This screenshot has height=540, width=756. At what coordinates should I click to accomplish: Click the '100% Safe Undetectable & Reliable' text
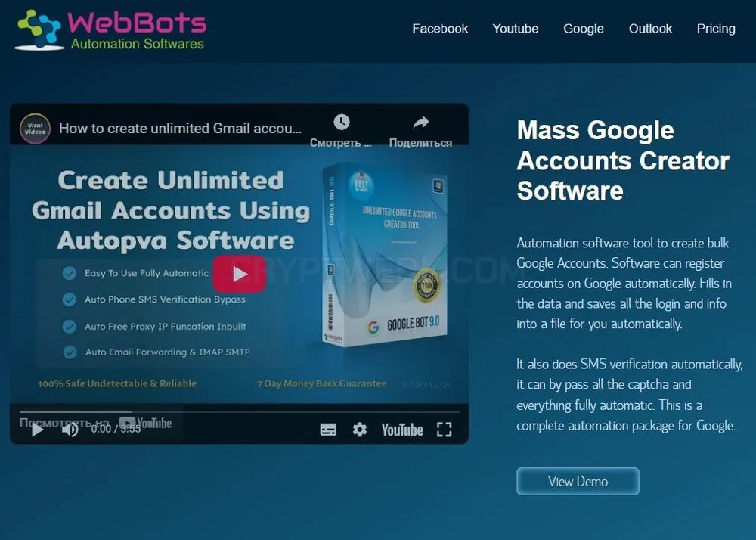pyautogui.click(x=117, y=383)
